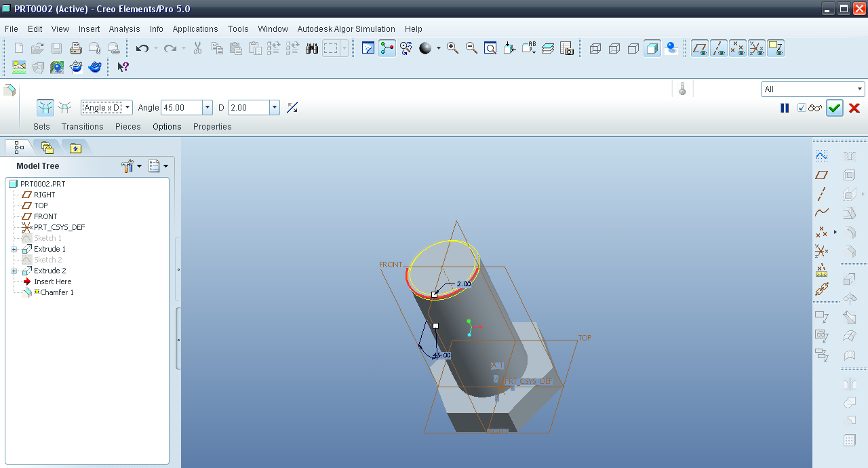Click the Repaint screen icon
Screen dimensions: 868x468
click(368, 48)
